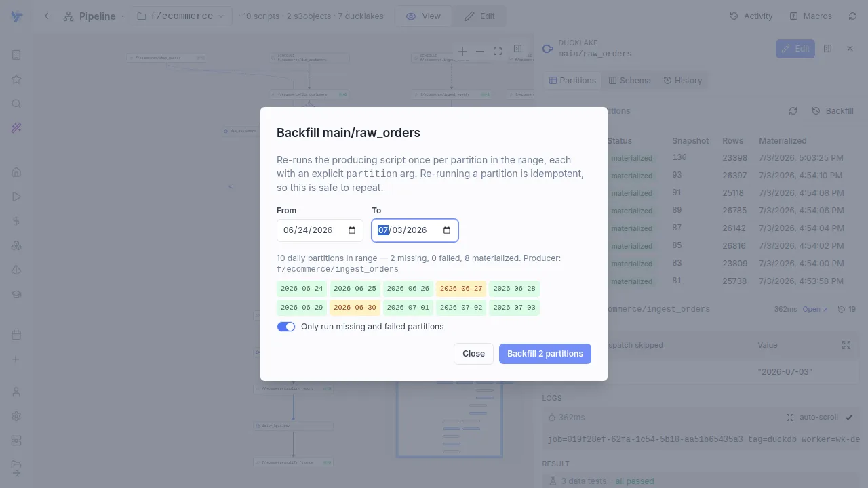Select partition chip 2026-07-01
This screenshot has width=868, height=488.
click(408, 308)
